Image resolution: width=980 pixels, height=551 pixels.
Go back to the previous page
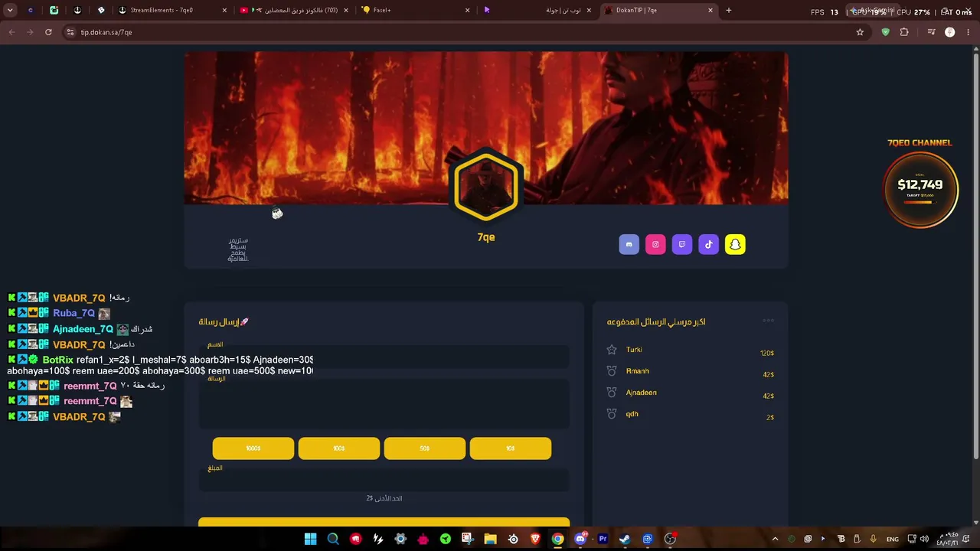click(x=11, y=32)
